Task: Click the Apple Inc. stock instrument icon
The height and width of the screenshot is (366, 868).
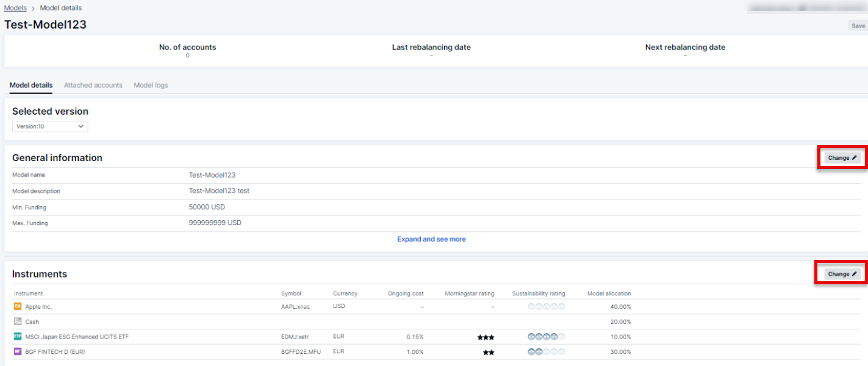Action: point(18,307)
